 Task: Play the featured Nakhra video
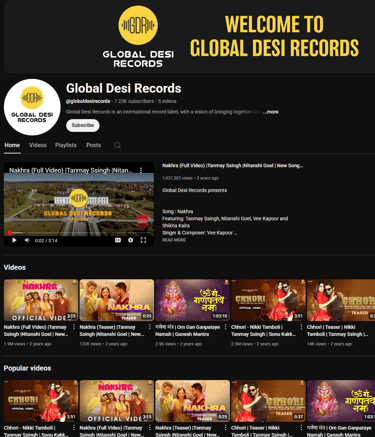pos(14,240)
